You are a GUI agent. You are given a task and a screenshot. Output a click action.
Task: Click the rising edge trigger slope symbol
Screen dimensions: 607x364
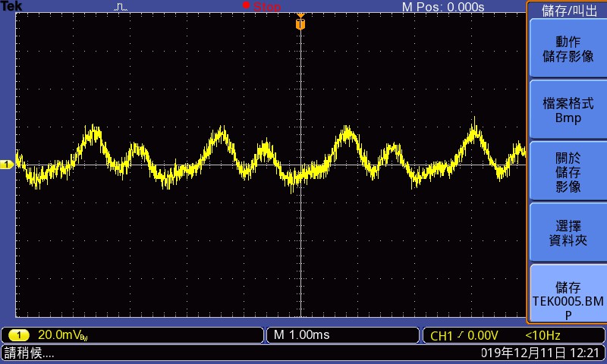pyautogui.click(x=461, y=335)
